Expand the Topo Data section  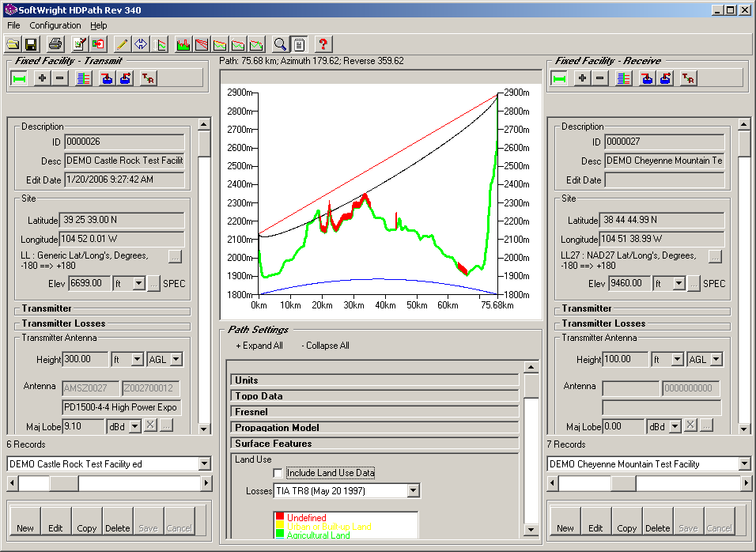(375, 396)
